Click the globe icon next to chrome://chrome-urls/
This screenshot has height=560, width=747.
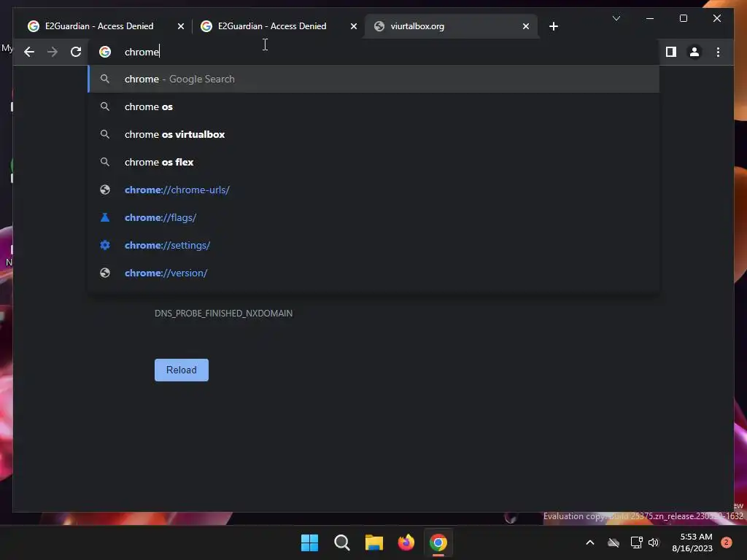click(x=105, y=190)
